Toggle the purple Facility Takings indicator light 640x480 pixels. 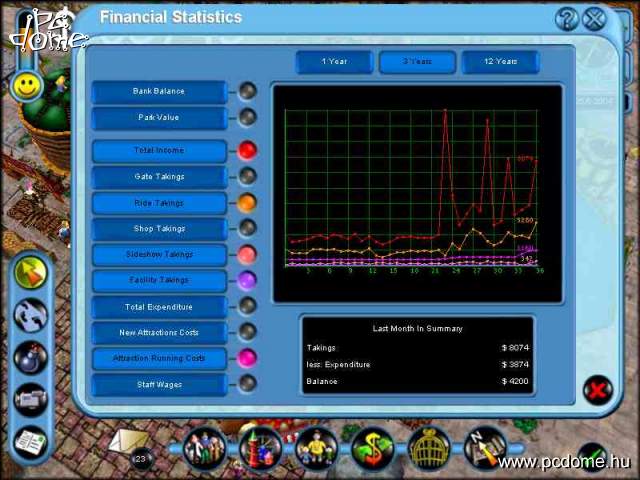tap(246, 280)
